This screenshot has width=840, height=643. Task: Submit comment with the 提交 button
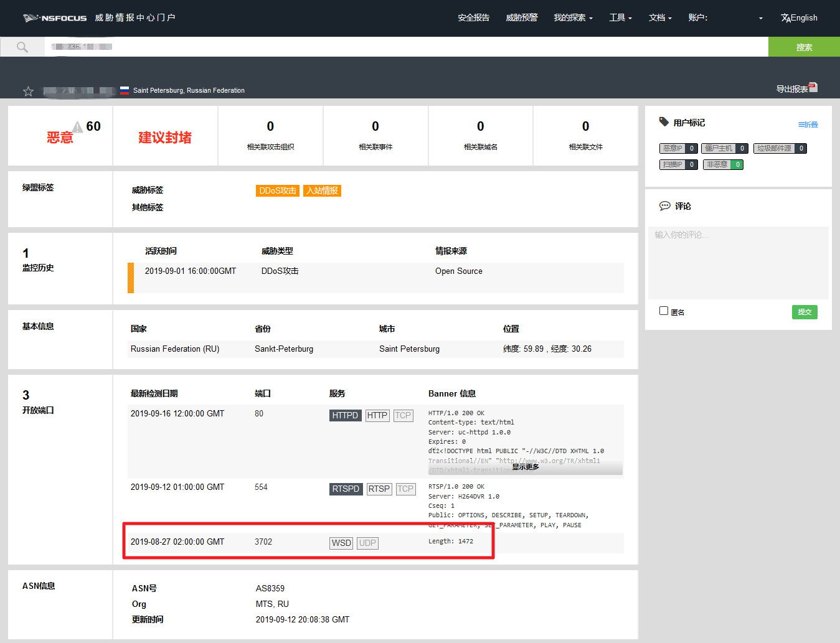tap(805, 312)
